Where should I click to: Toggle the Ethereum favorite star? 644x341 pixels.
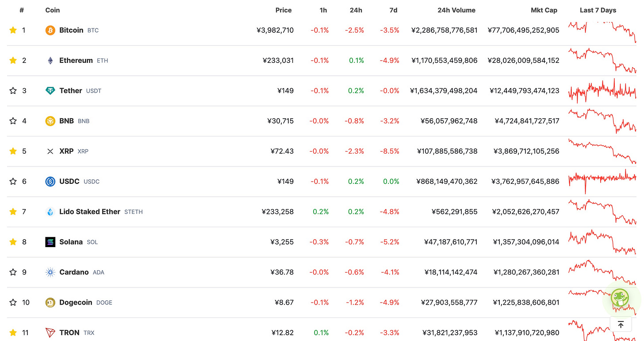(x=13, y=60)
